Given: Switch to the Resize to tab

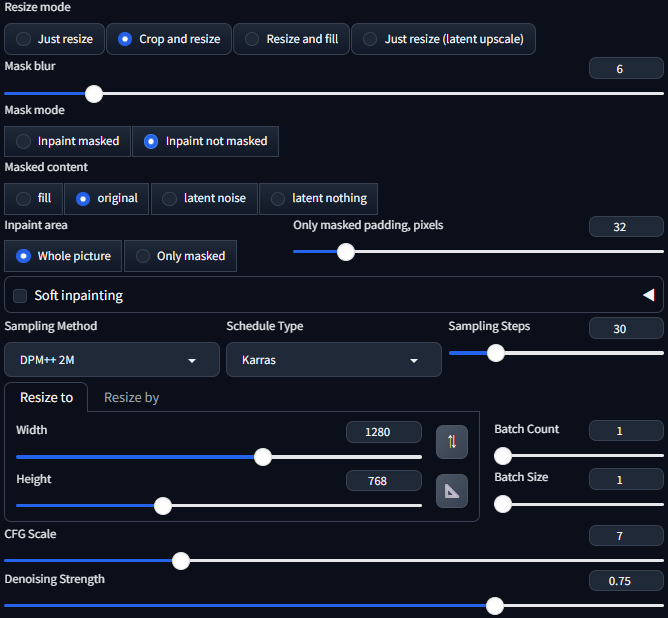Looking at the screenshot, I should pos(46,397).
